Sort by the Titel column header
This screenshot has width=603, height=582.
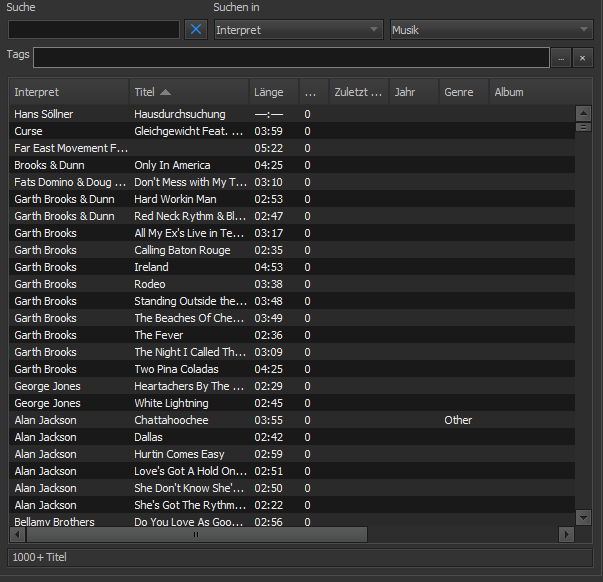click(x=189, y=92)
